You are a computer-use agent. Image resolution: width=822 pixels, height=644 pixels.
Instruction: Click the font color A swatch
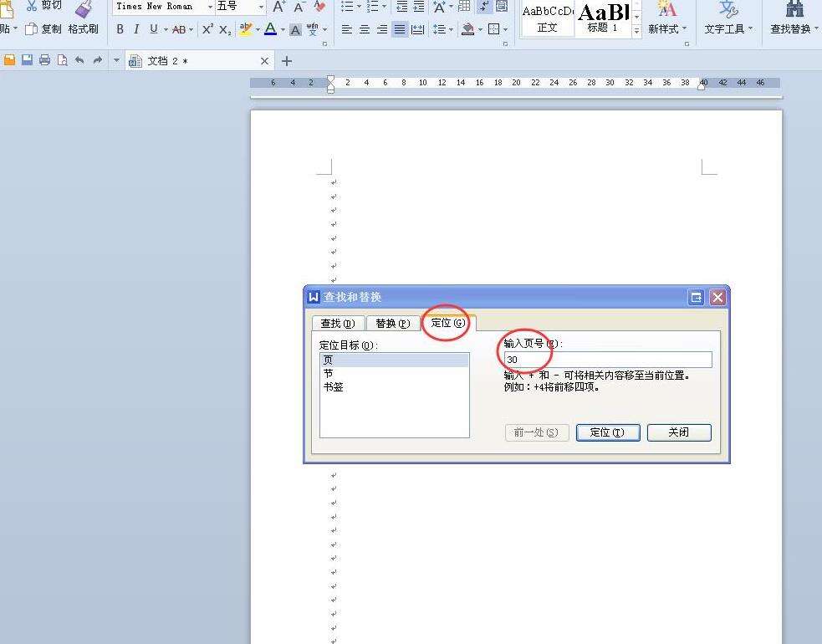click(x=270, y=29)
